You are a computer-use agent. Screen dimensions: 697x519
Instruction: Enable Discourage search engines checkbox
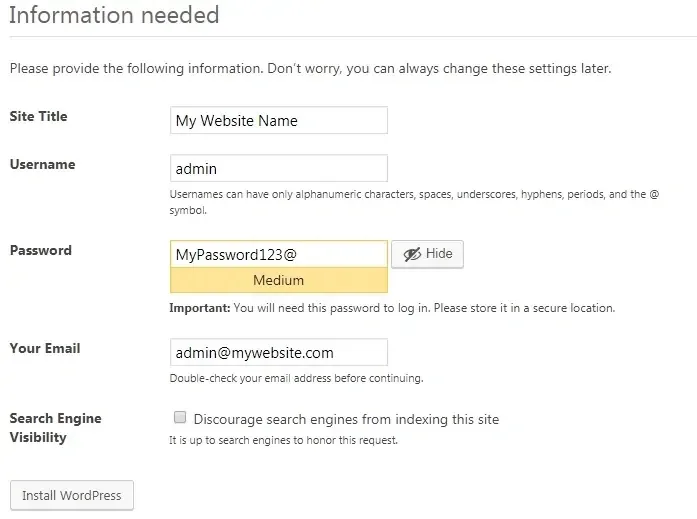tap(180, 417)
